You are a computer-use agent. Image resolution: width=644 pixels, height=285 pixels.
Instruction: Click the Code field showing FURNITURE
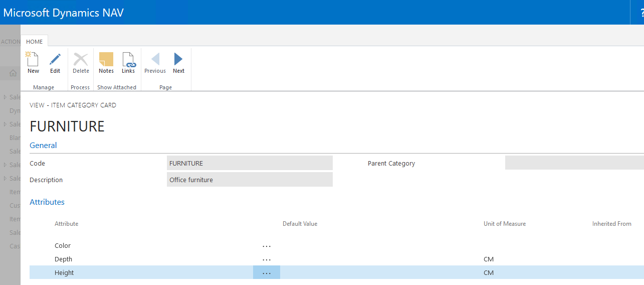tap(250, 163)
